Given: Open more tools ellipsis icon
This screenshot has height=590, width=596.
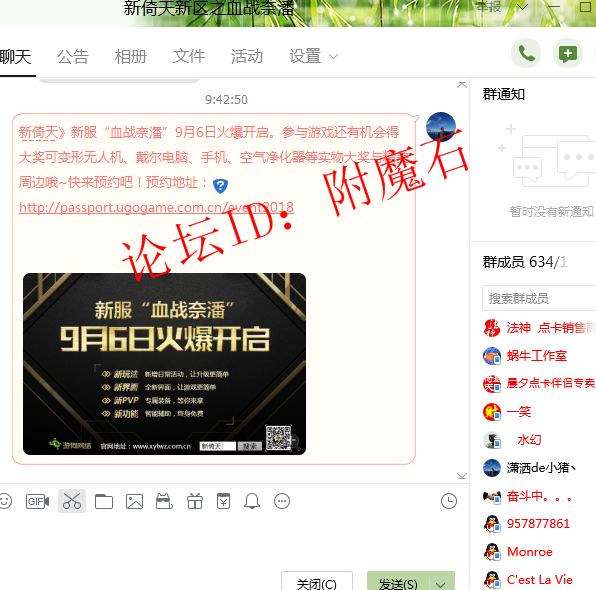Looking at the screenshot, I should click(282, 501).
